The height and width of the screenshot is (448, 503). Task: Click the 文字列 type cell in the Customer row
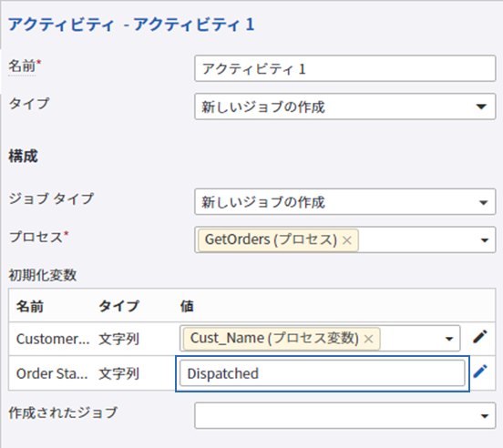tap(119, 339)
